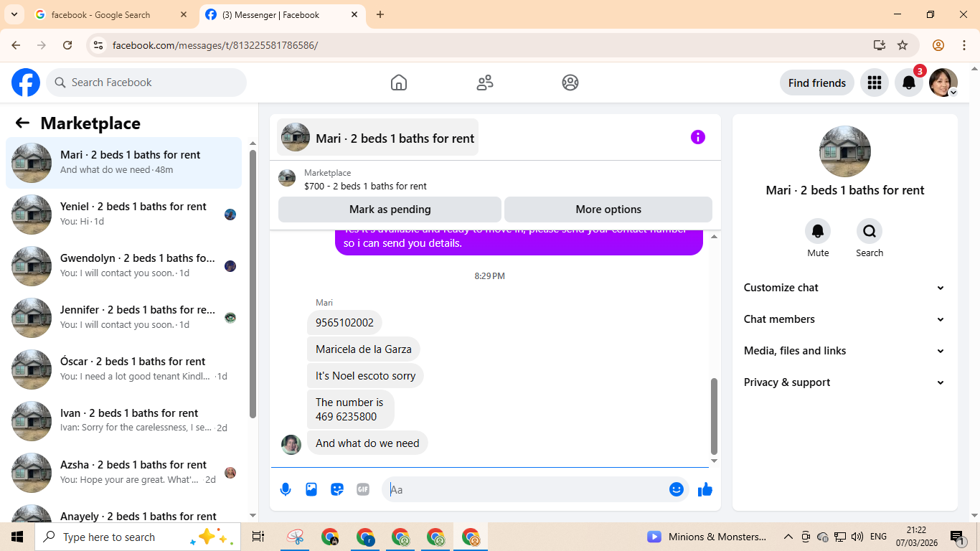Viewport: 980px width, 551px height.
Task: Open Windows taskbar search box
Action: tap(138, 537)
